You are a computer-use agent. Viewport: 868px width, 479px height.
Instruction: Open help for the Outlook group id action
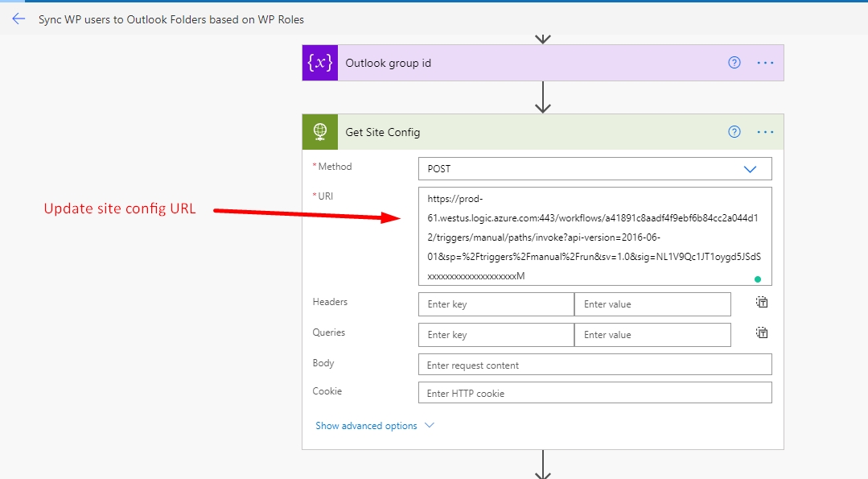[734, 63]
